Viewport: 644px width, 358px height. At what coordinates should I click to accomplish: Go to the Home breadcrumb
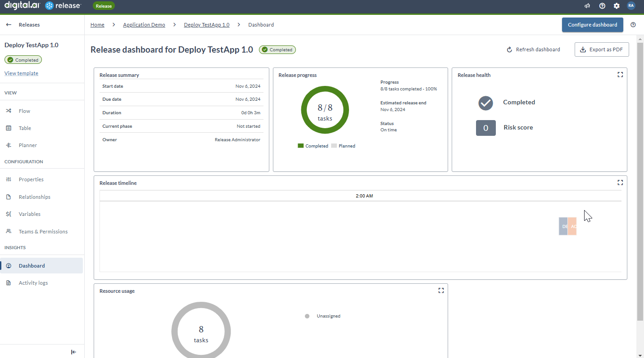click(97, 25)
